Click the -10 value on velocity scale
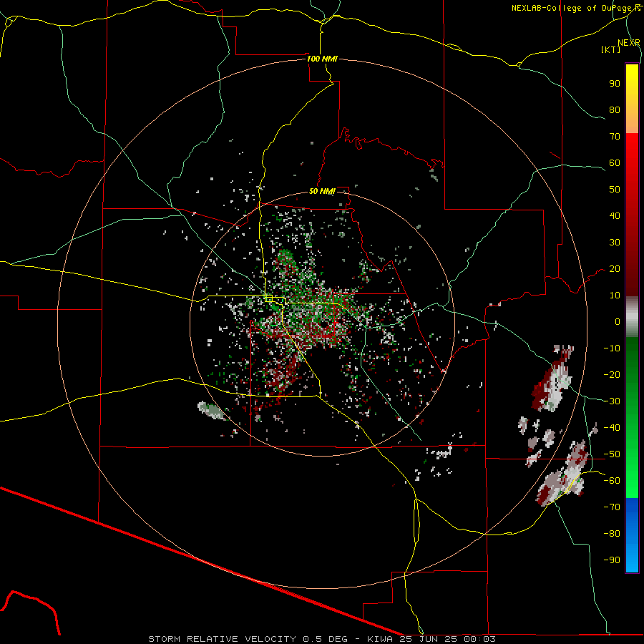Viewport: 644px width, 644px height. pos(612,348)
